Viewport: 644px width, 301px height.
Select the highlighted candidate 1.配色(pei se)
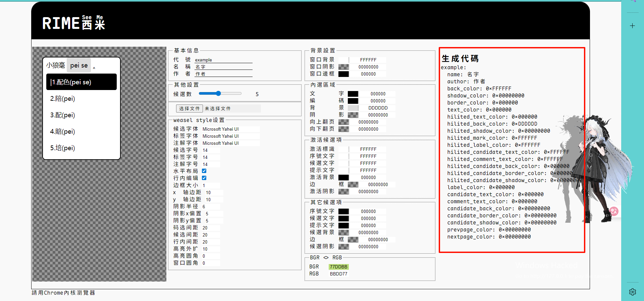click(x=82, y=82)
